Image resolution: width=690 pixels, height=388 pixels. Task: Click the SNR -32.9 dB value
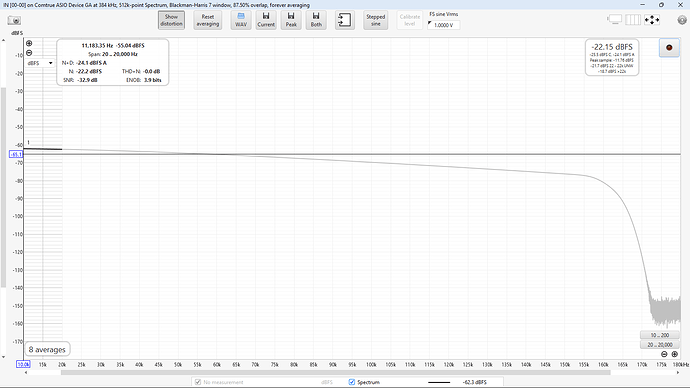pos(87,80)
